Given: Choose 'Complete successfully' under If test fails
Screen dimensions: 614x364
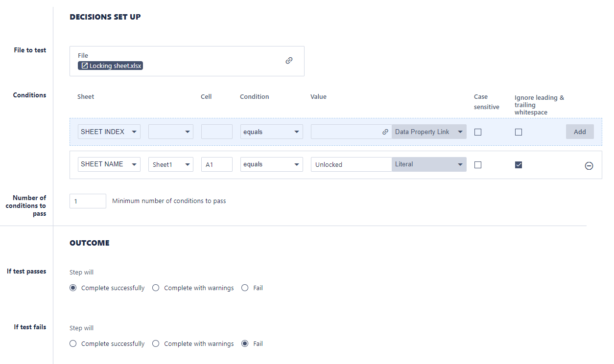Looking at the screenshot, I should click(x=73, y=344).
